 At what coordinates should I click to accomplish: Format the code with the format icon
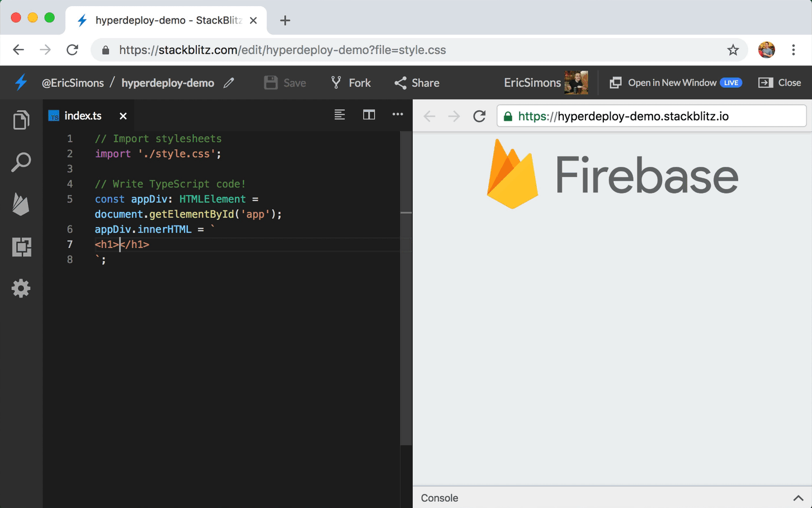click(x=339, y=115)
